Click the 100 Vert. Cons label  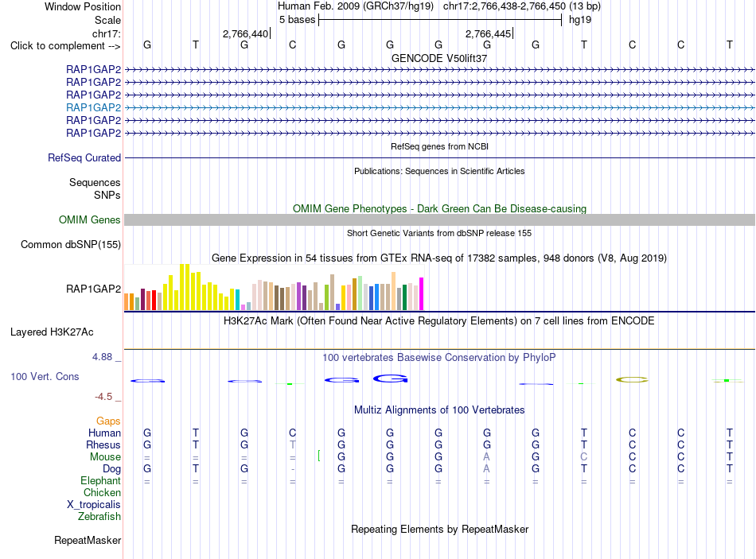point(45,376)
